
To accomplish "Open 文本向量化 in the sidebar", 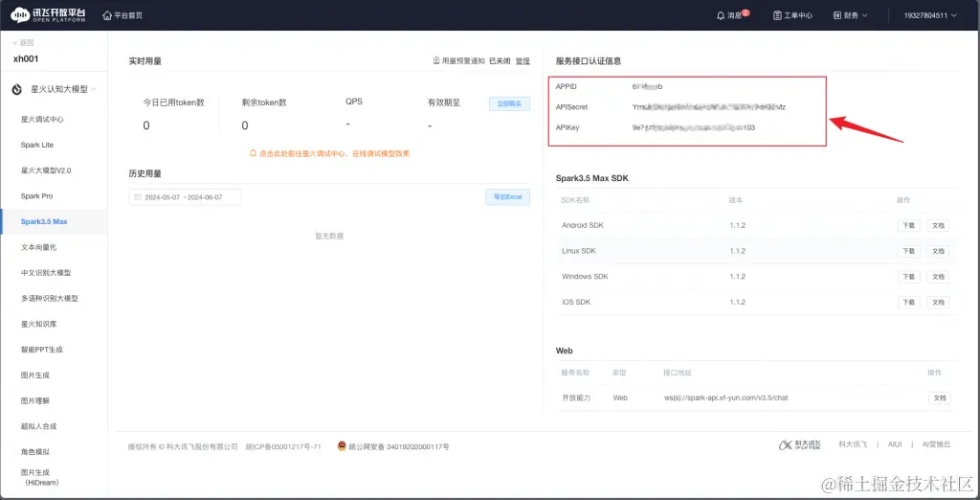I will pyautogui.click(x=38, y=247).
